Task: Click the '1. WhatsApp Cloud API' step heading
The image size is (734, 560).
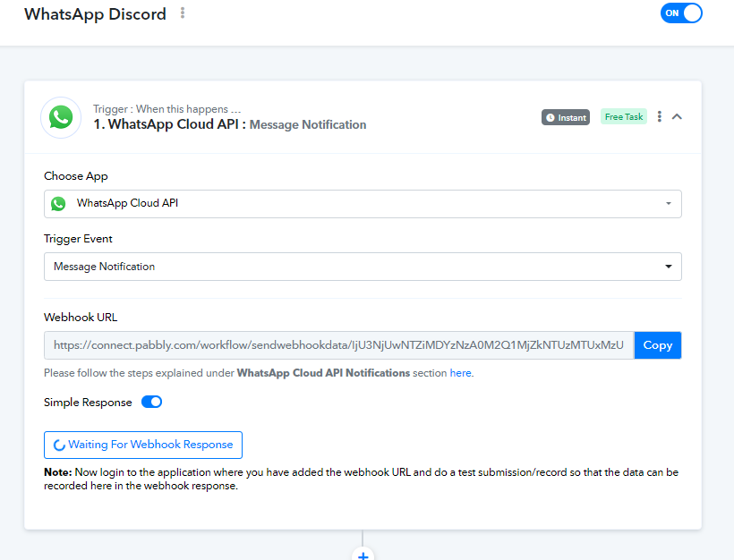Action: [169, 124]
